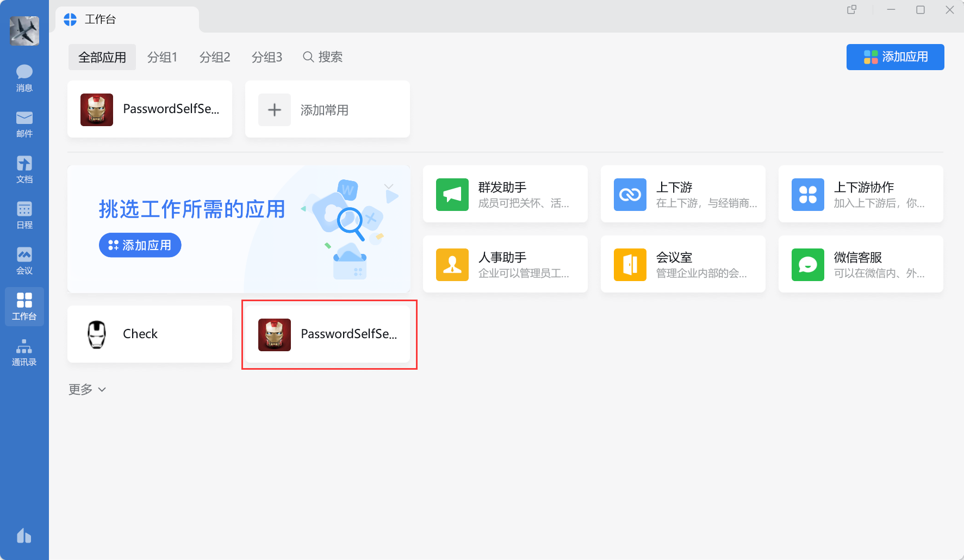Expand the 更多 section
Screen dimensions: 964x560
pyautogui.click(x=87, y=389)
